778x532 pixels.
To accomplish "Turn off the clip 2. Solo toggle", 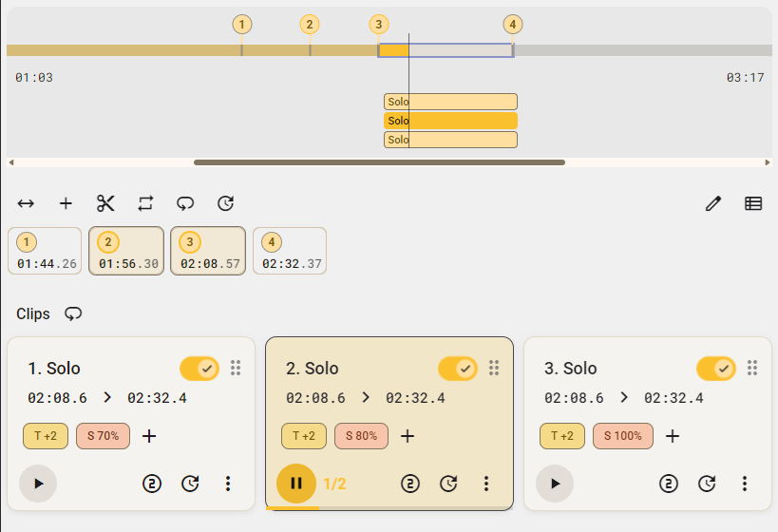I will 457,369.
